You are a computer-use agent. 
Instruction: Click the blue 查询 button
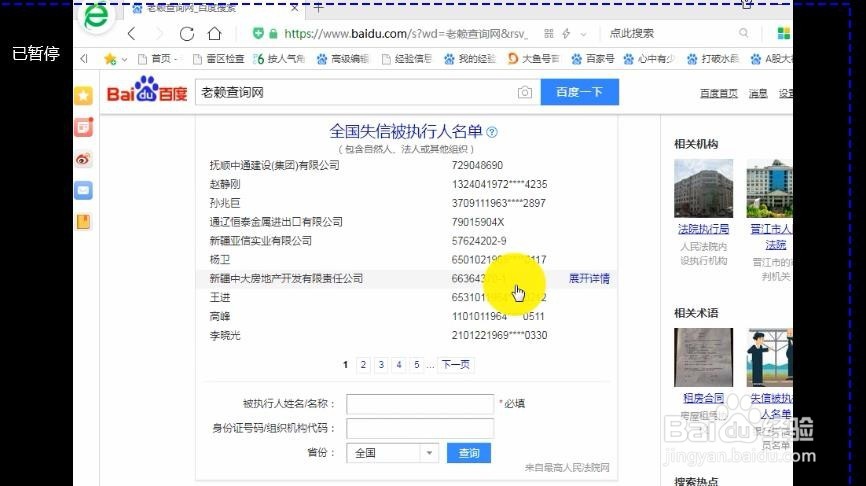tap(468, 453)
